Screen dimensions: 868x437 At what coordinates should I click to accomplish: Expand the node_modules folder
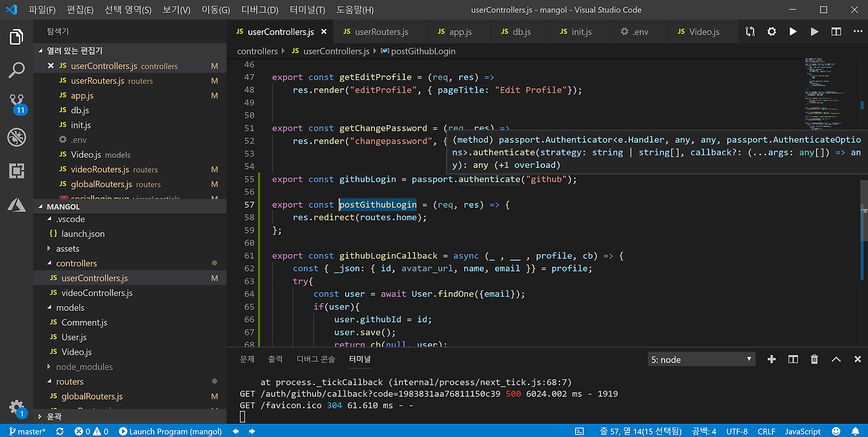pyautogui.click(x=84, y=367)
